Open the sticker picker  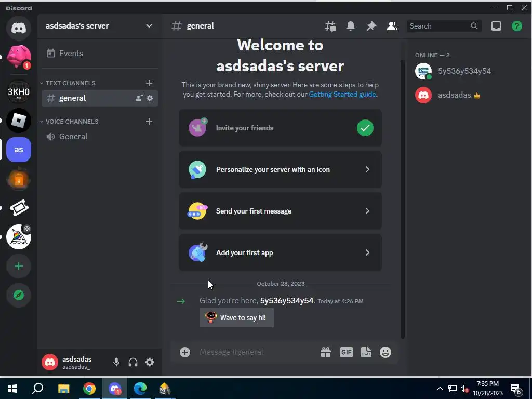point(366,352)
